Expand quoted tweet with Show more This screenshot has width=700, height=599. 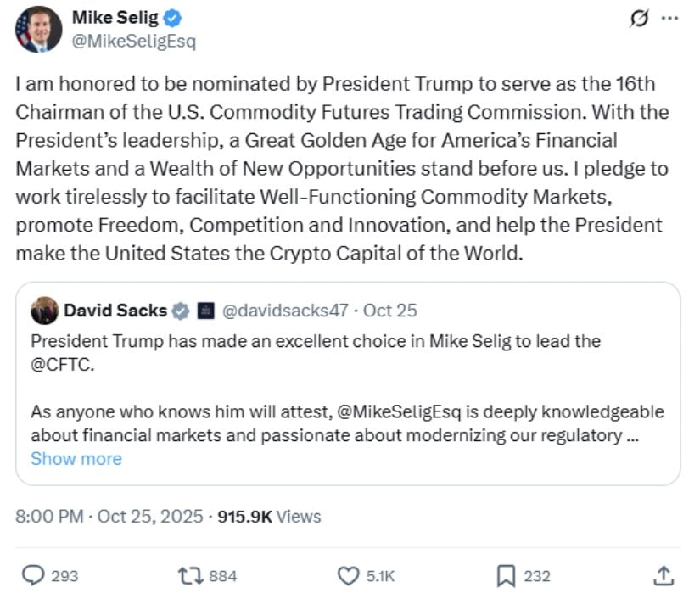tap(76, 459)
